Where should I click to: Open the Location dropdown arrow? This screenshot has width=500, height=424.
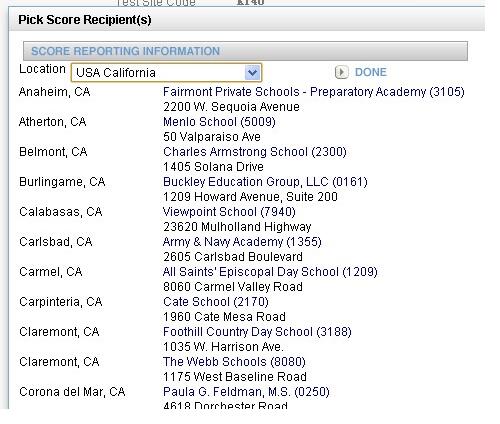click(x=252, y=72)
